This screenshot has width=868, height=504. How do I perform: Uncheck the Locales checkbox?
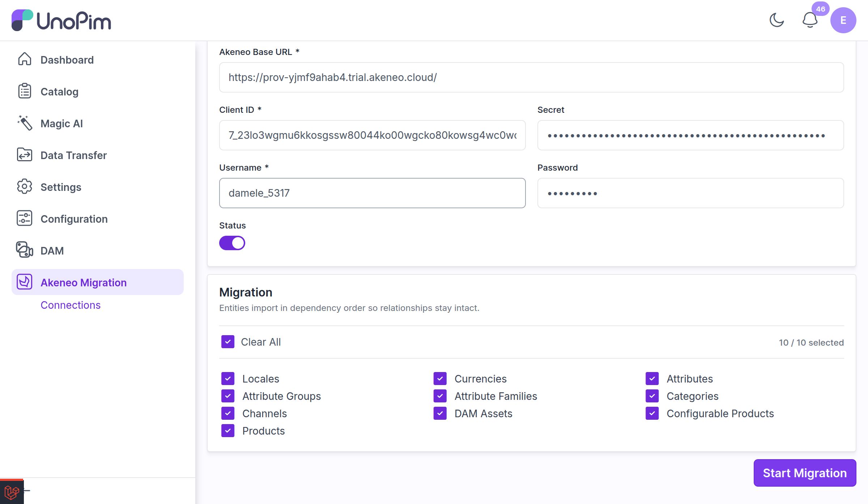click(228, 379)
